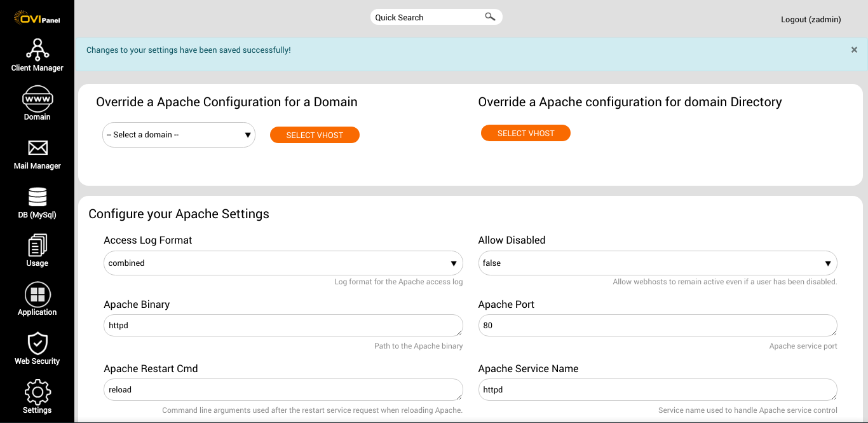This screenshot has width=868, height=423.
Task: Dismiss the saved-successfully notification
Action: [854, 50]
